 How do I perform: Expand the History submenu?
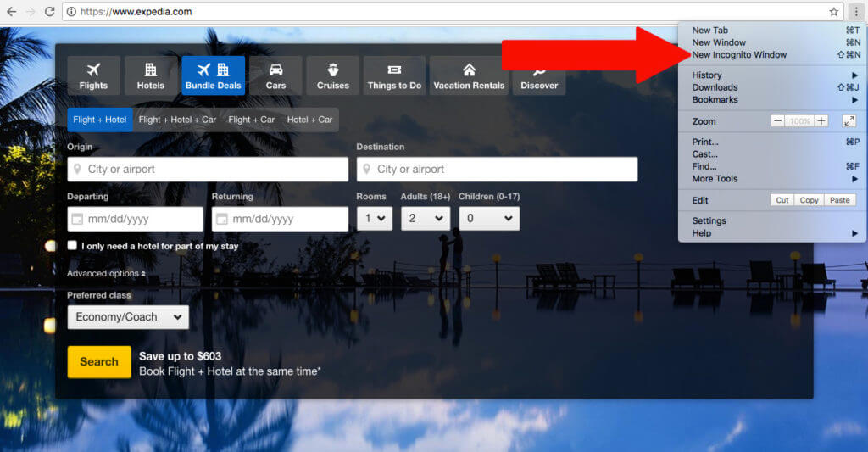click(772, 75)
